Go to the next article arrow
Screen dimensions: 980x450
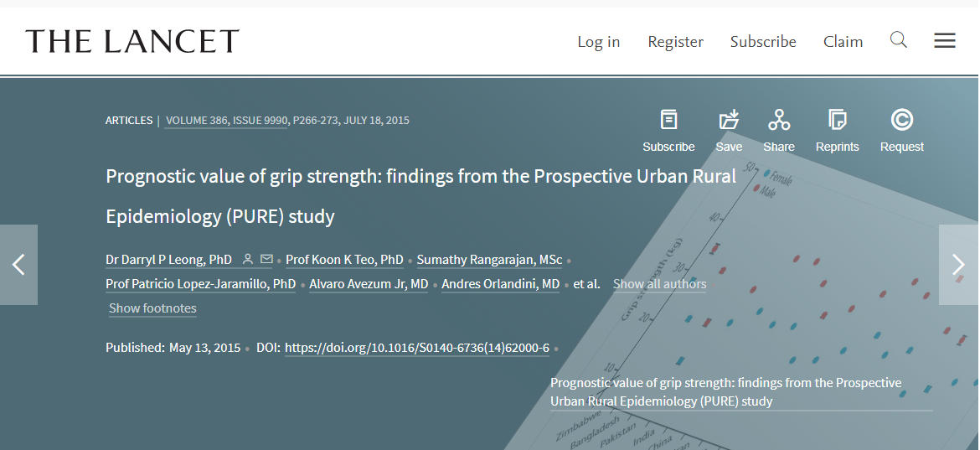point(959,264)
